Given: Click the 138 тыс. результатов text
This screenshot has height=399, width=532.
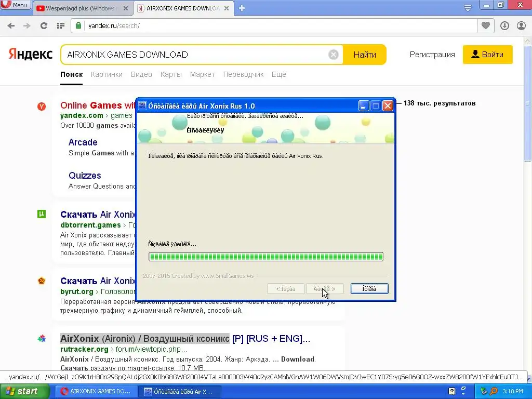Looking at the screenshot, I should [440, 103].
